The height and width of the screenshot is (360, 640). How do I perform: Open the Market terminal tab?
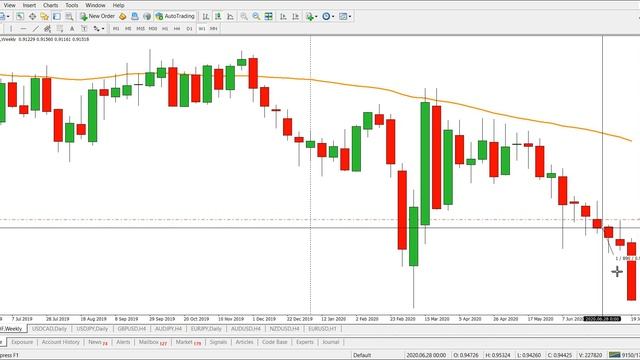188,342
